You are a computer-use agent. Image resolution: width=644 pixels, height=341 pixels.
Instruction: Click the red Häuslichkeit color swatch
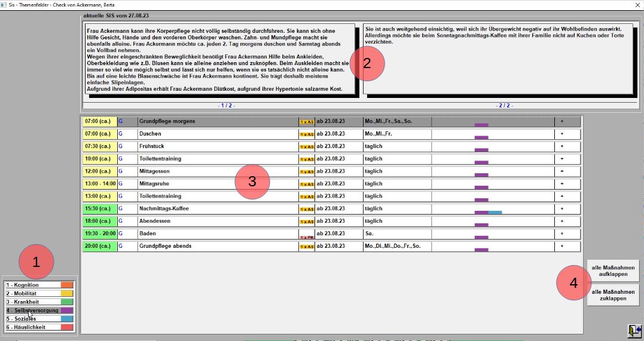(67, 327)
